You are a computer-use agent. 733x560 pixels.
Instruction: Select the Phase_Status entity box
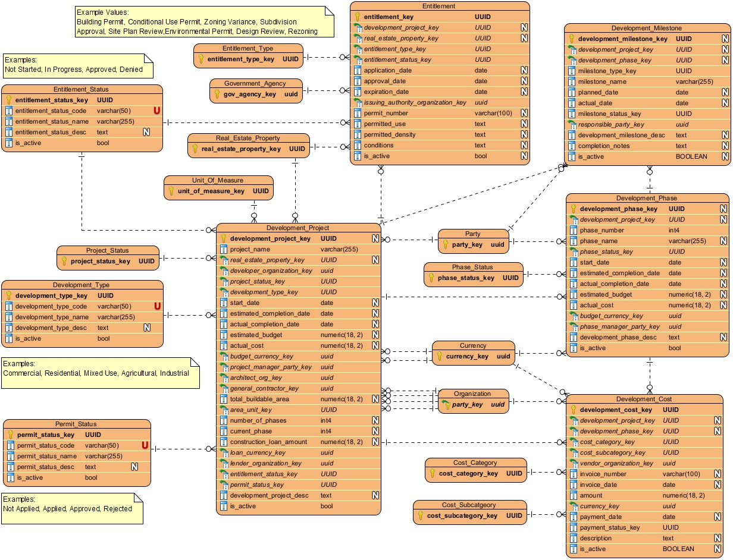click(472, 273)
